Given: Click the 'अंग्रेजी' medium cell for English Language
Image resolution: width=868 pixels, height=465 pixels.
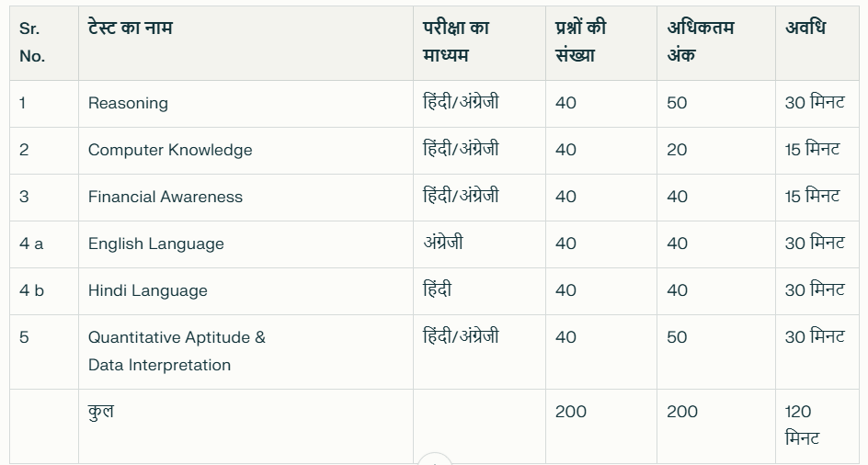Looking at the screenshot, I should [x=443, y=243].
